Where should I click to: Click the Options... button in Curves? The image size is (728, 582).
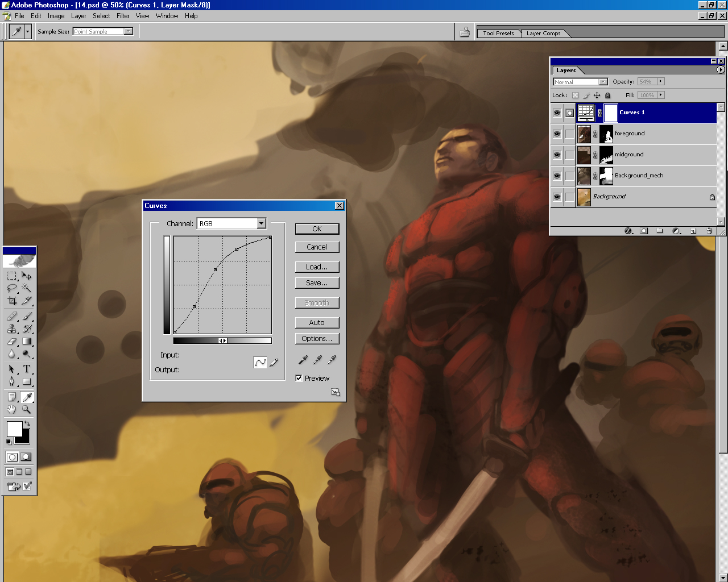pyautogui.click(x=317, y=339)
